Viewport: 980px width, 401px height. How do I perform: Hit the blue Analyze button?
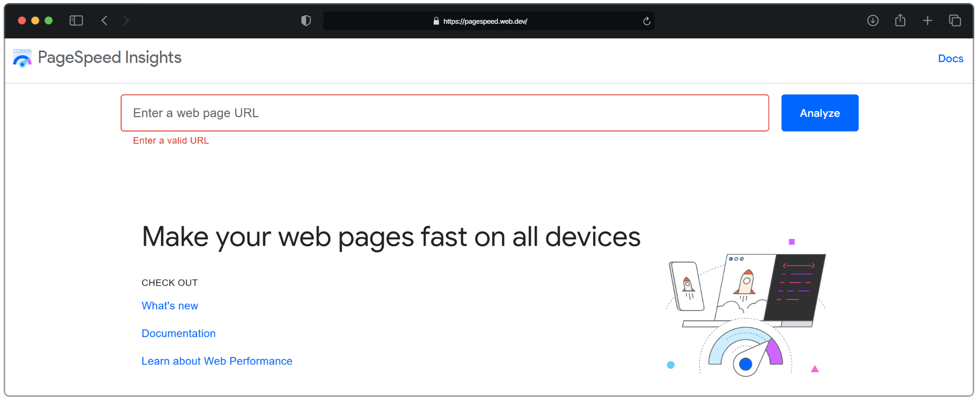click(819, 113)
